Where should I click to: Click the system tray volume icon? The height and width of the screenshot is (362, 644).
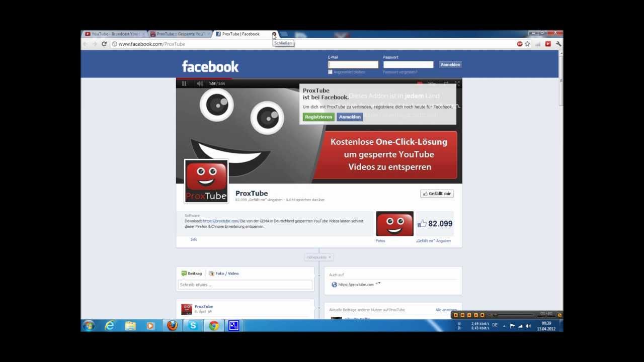[x=528, y=326]
